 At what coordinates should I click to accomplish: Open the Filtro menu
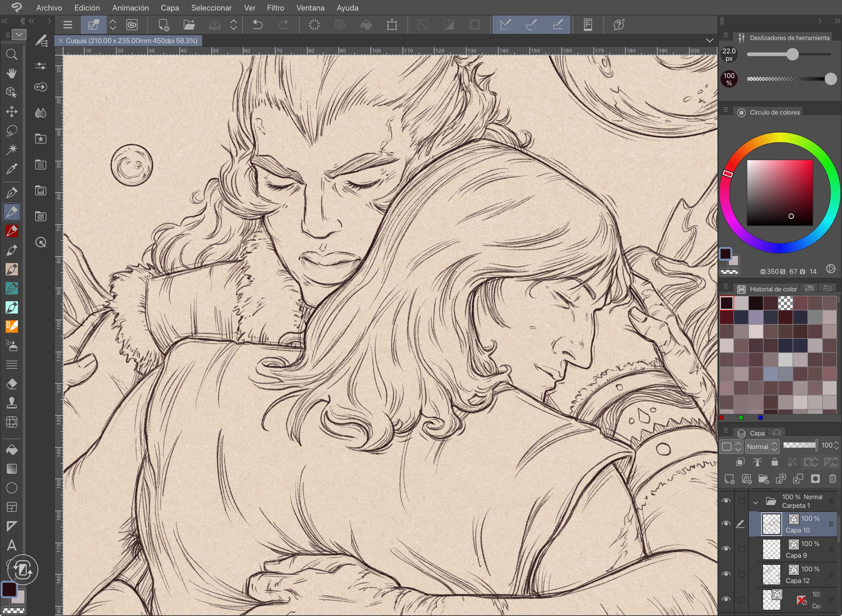pos(275,8)
